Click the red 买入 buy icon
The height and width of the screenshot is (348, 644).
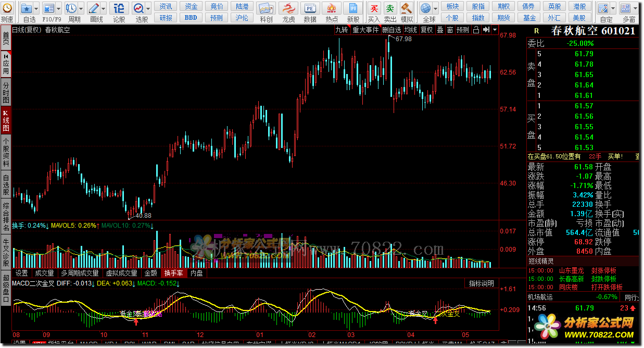pos(374,8)
